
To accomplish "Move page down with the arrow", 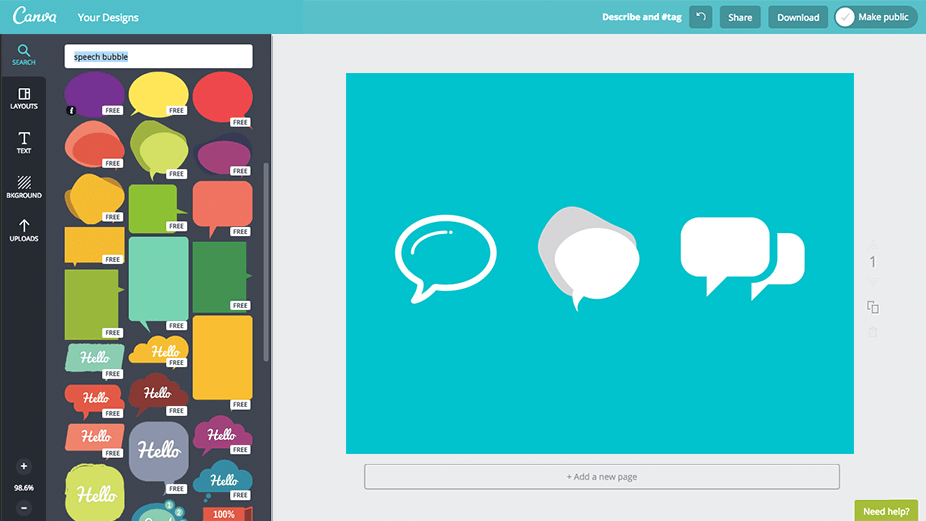I will [x=873, y=281].
